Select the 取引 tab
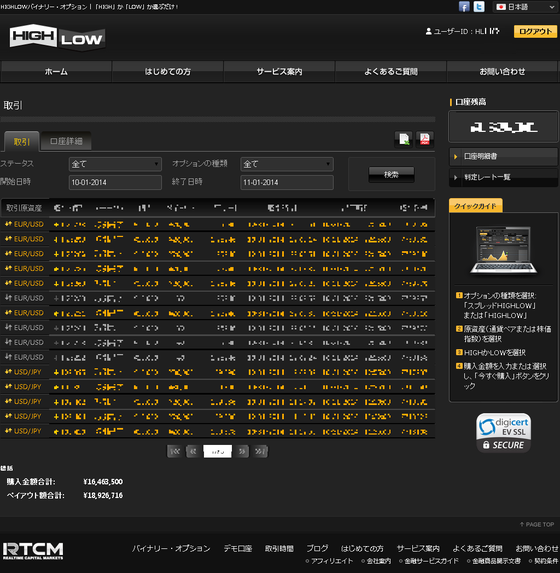560x573 pixels. pos(22,141)
